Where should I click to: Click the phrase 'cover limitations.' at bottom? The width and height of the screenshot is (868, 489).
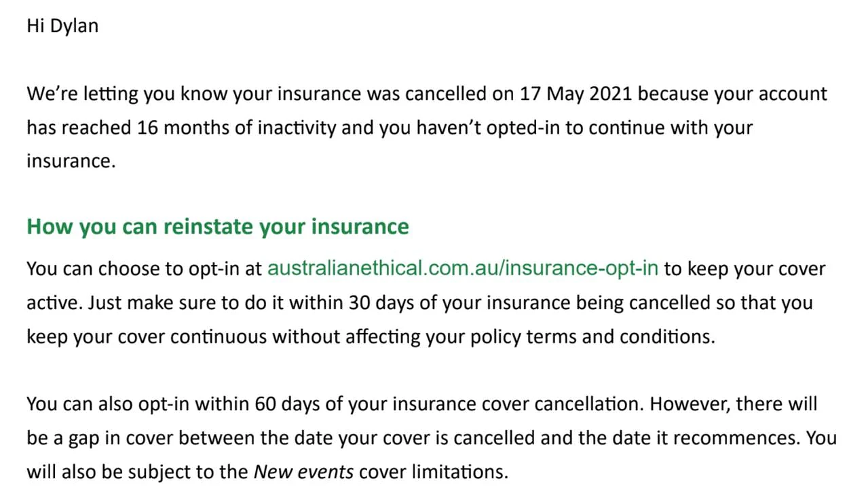click(433, 471)
